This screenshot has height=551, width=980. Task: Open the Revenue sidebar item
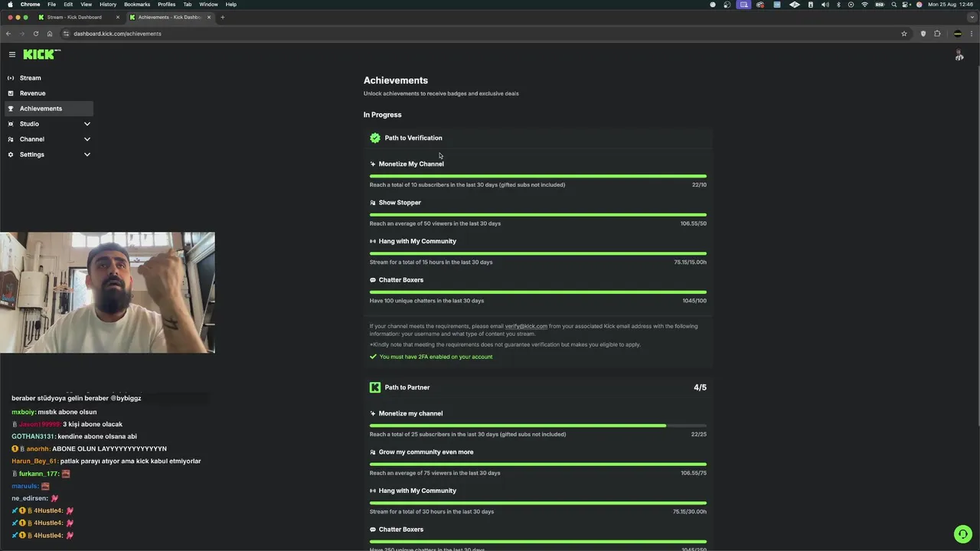coord(49,93)
